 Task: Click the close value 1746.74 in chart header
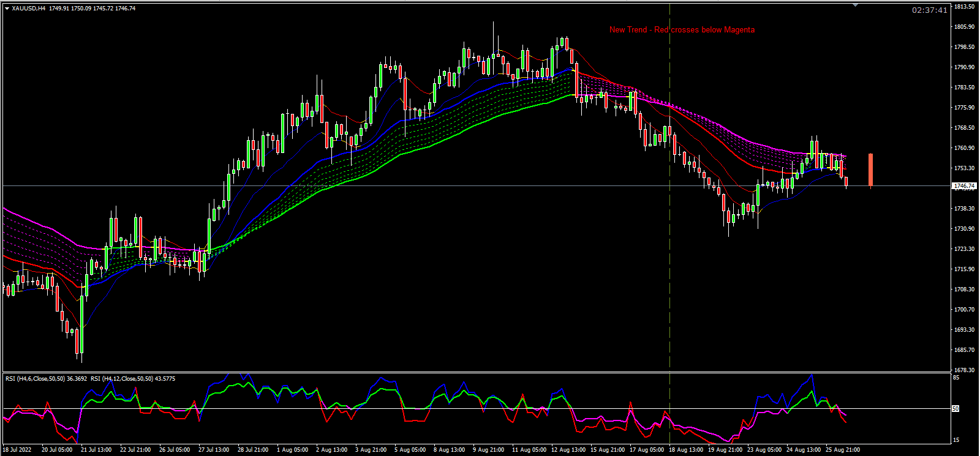(126, 9)
